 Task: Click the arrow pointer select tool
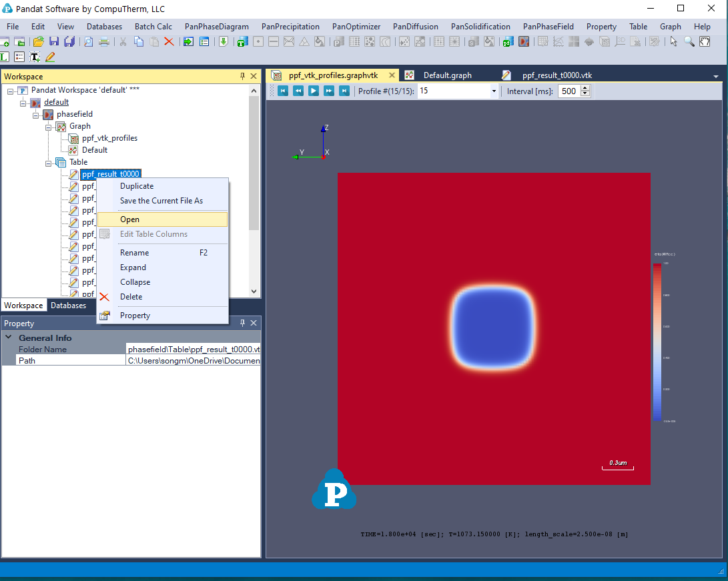tap(673, 41)
